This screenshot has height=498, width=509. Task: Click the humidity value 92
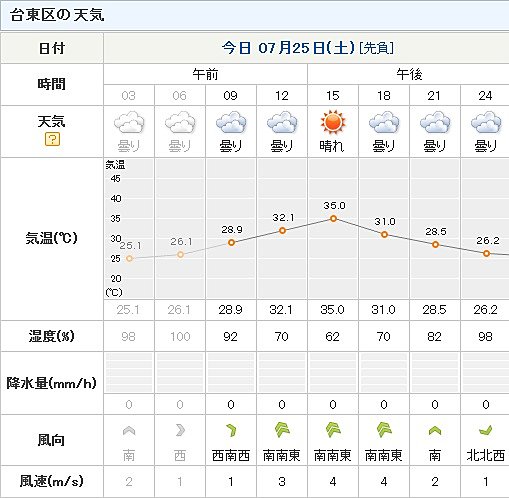[x=230, y=337]
